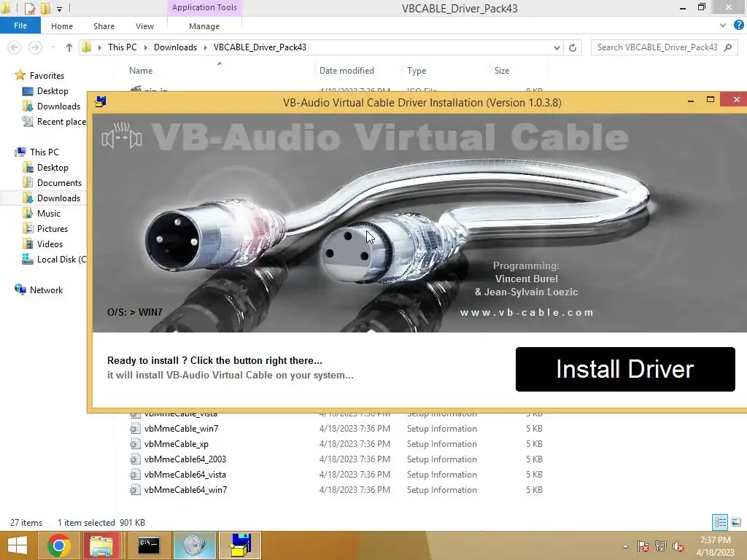Open the recent locations dropdown arrow

(53, 47)
